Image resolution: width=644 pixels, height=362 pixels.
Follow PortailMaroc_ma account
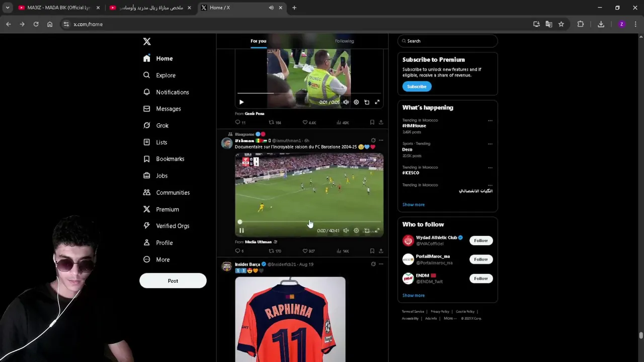point(480,259)
